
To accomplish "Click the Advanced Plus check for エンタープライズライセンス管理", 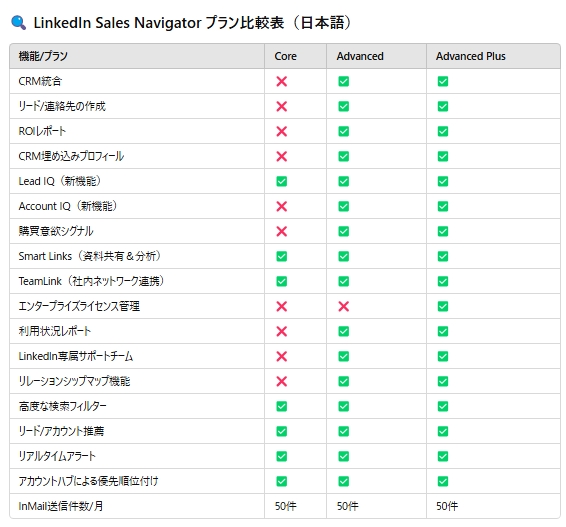I will click(x=443, y=306).
